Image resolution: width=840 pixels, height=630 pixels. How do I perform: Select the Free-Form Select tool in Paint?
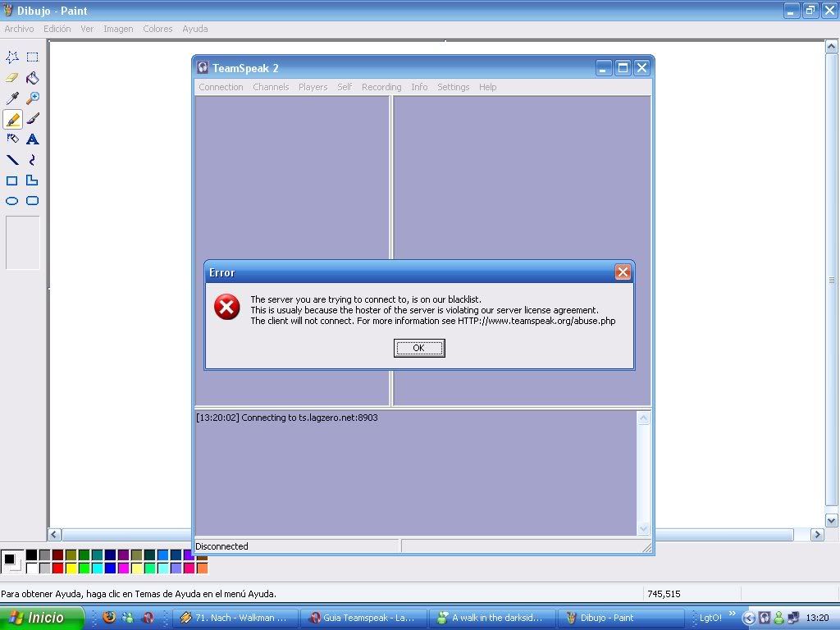click(x=12, y=57)
